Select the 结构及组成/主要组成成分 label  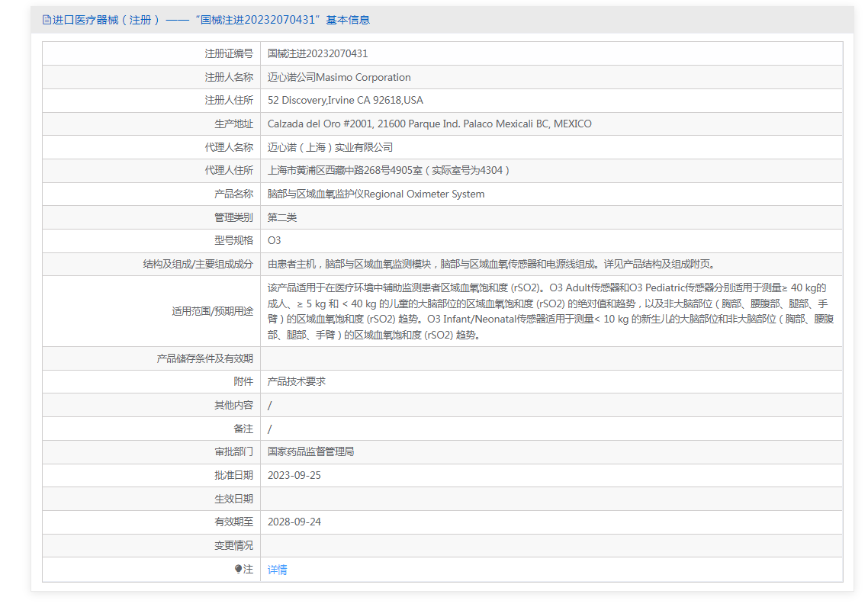[198, 264]
